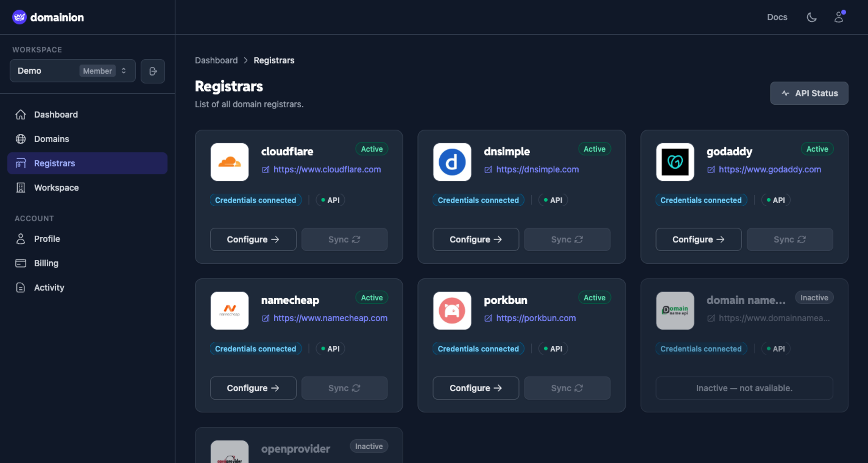Open the Docs link
Screen dimensions: 868x463
777,17
